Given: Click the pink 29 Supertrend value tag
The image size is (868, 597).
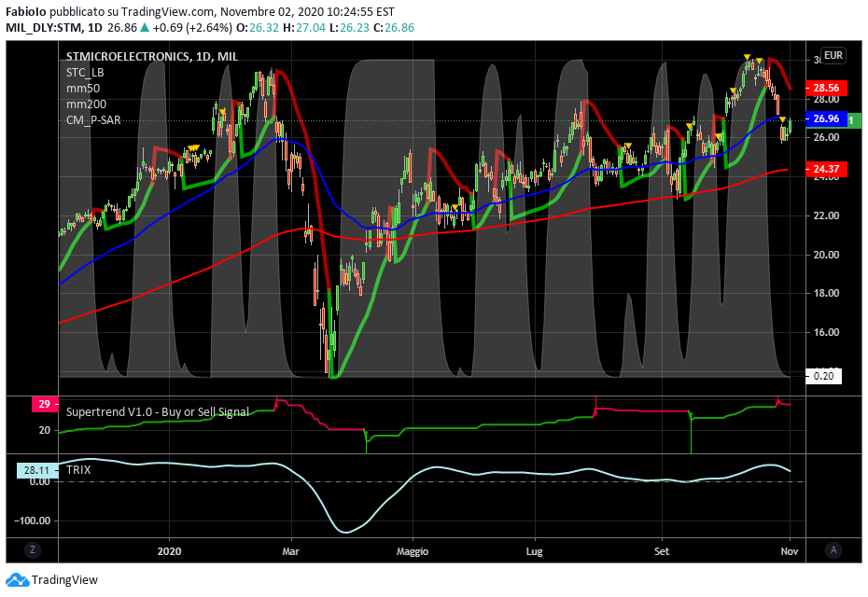Looking at the screenshot, I should point(44,404).
